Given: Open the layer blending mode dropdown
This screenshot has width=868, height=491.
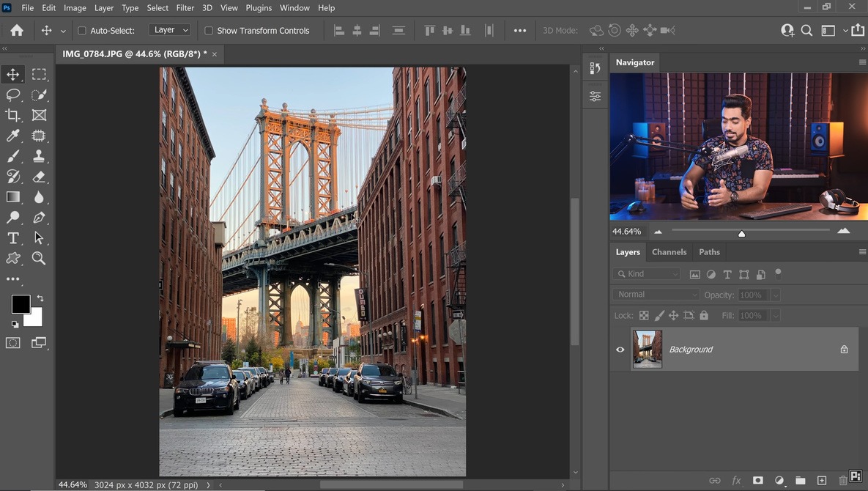Looking at the screenshot, I should (655, 294).
